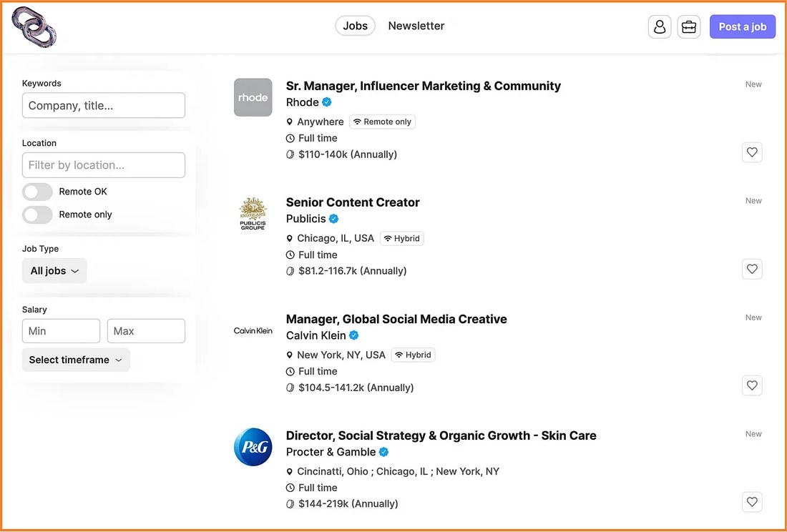This screenshot has width=787, height=532.
Task: Click the Rhode company logo
Action: [253, 97]
